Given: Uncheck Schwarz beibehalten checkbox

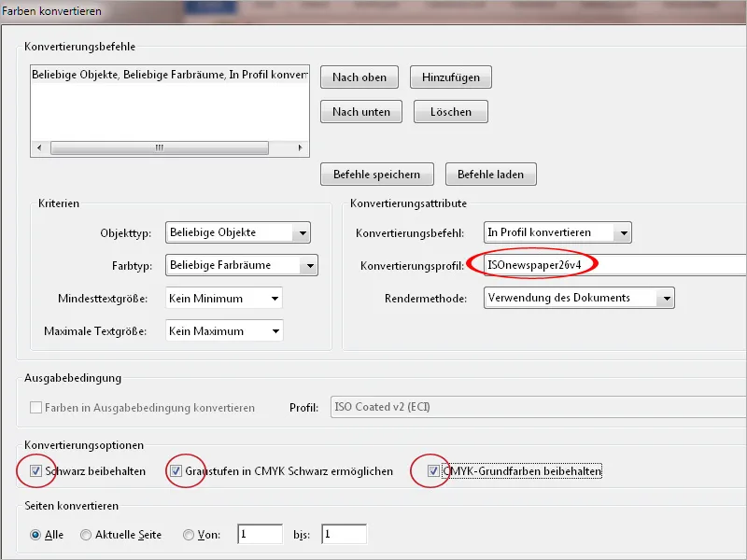Looking at the screenshot, I should click(35, 471).
